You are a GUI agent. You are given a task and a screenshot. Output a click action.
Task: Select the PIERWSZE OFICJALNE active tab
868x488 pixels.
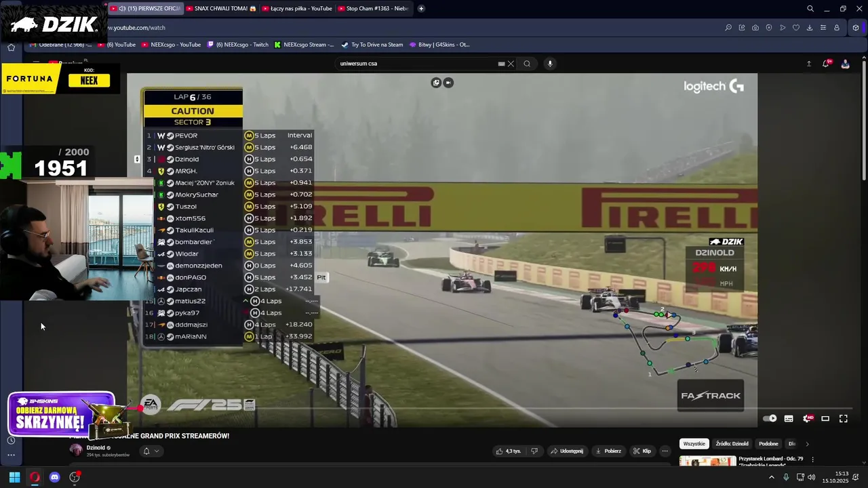145,9
